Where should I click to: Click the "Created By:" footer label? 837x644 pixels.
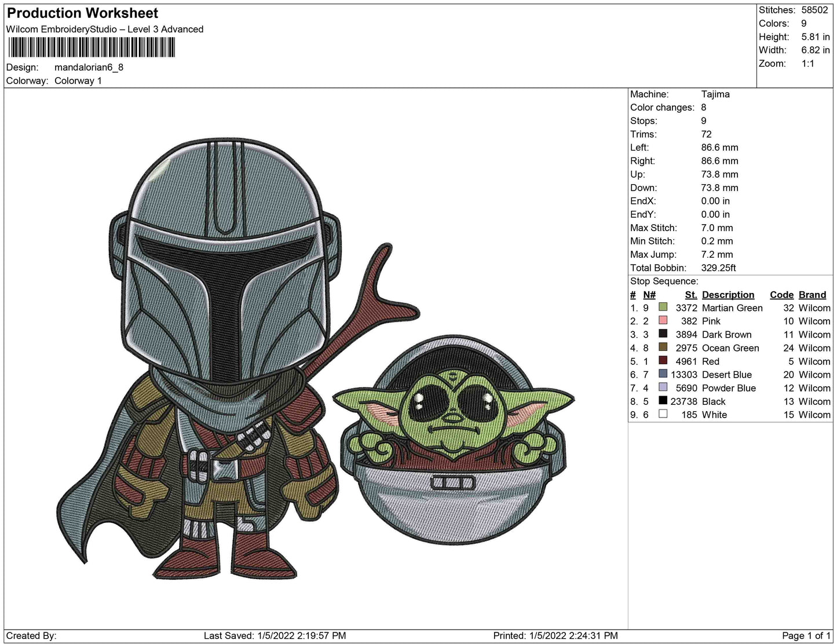31,636
